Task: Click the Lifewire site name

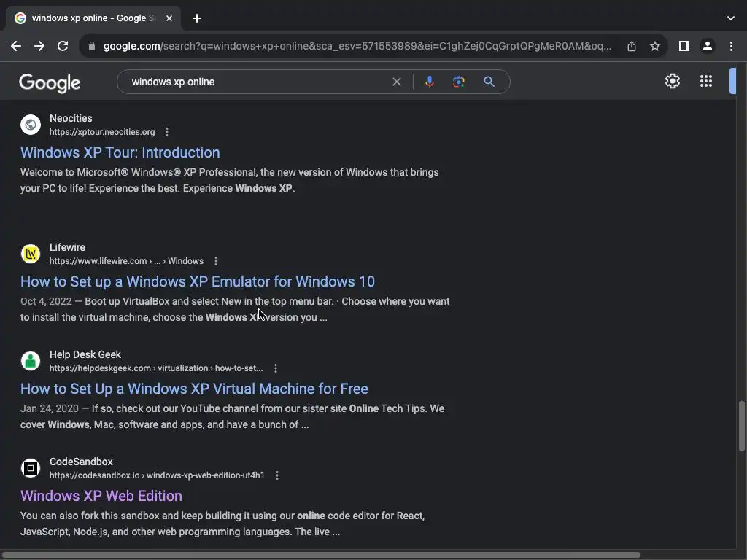Action: [x=67, y=247]
